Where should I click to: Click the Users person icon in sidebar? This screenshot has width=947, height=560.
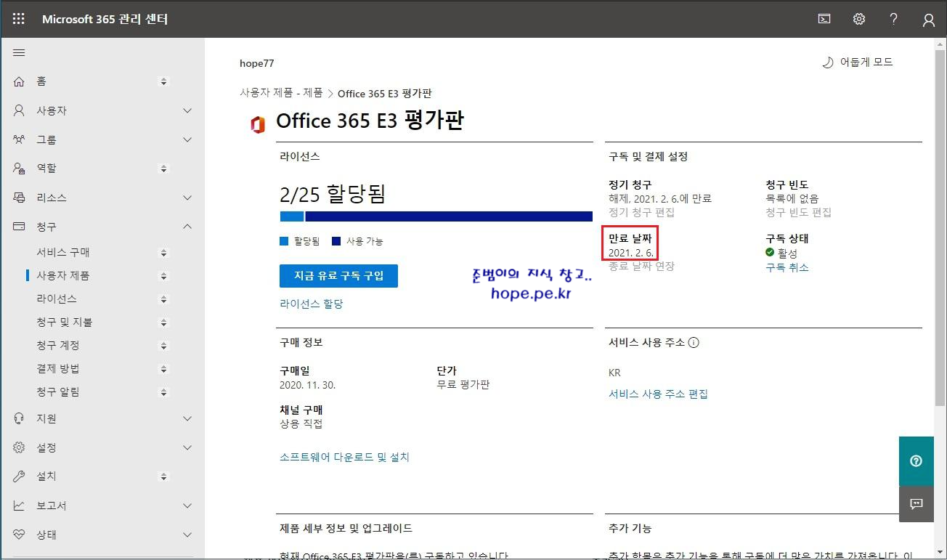[19, 110]
